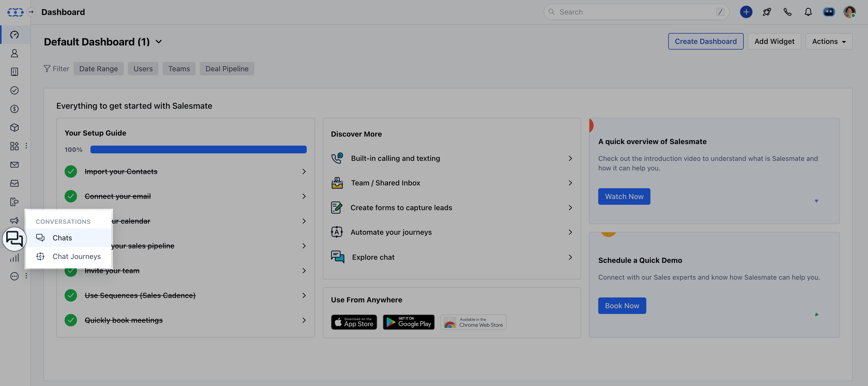Open notifications bell icon
The height and width of the screenshot is (386, 868).
point(808,12)
